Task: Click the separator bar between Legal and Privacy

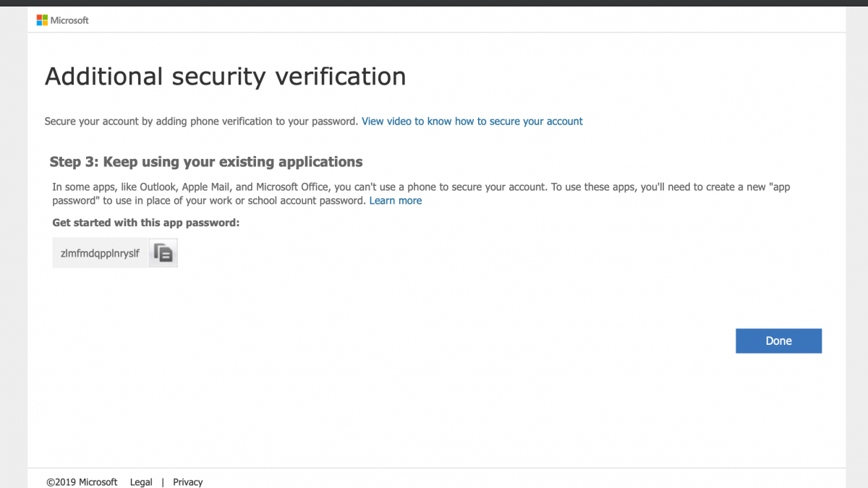Action: (163, 481)
